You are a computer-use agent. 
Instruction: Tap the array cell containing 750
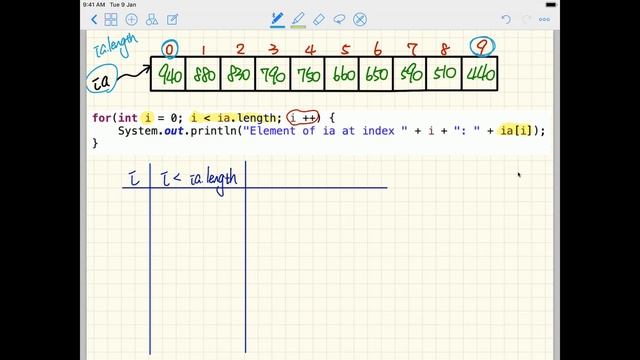pos(308,74)
